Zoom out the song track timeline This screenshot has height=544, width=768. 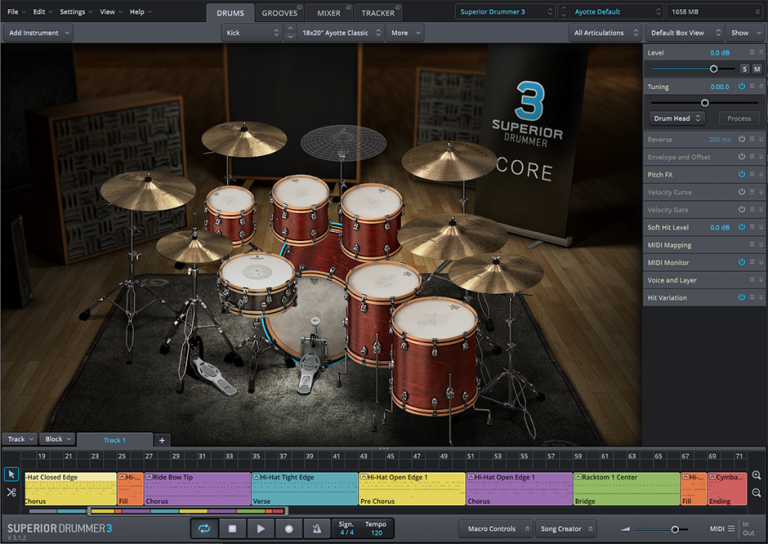click(x=756, y=493)
